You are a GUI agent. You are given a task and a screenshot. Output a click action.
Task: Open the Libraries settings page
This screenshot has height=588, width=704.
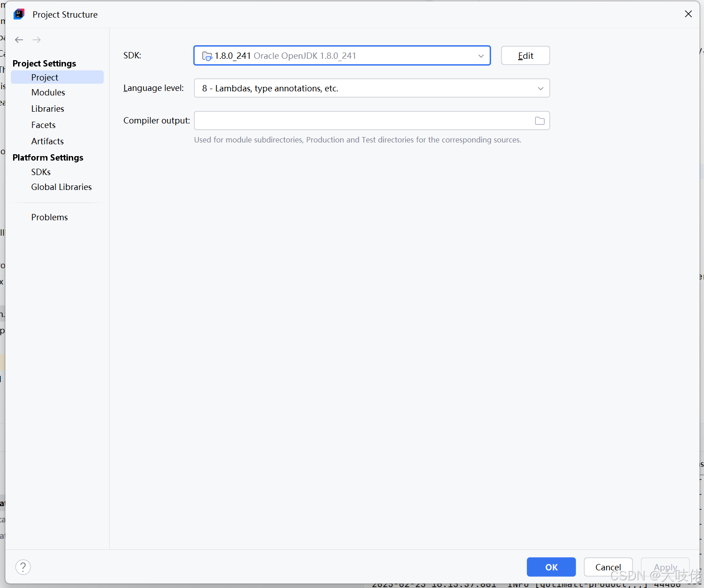47,109
